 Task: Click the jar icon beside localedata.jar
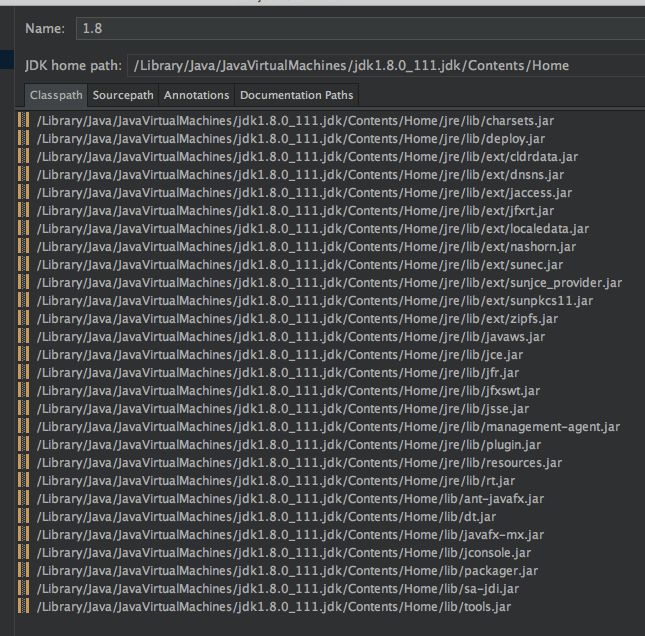(24, 229)
